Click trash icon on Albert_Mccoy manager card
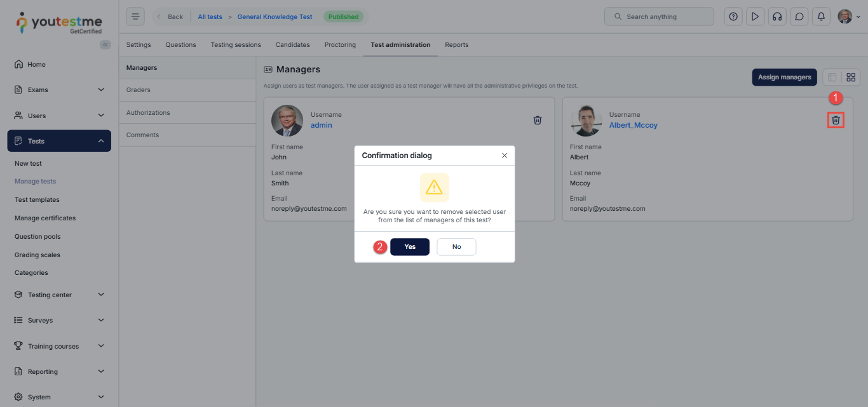This screenshot has width=868, height=407. tap(836, 120)
